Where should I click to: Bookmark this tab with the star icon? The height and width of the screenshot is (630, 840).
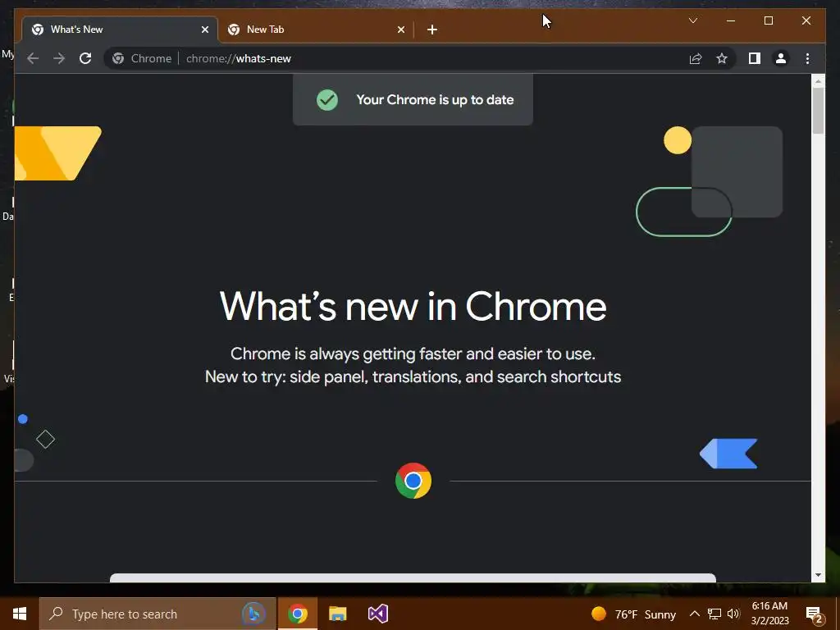click(x=722, y=58)
